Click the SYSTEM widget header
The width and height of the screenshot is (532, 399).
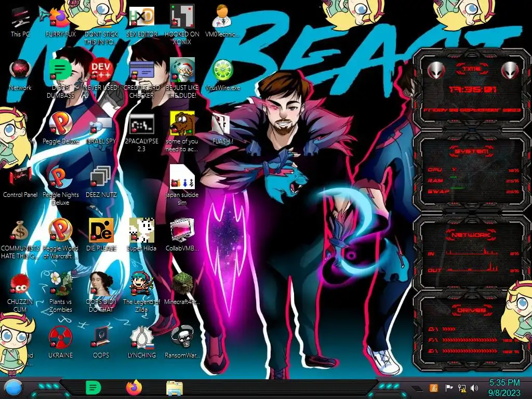(472, 151)
